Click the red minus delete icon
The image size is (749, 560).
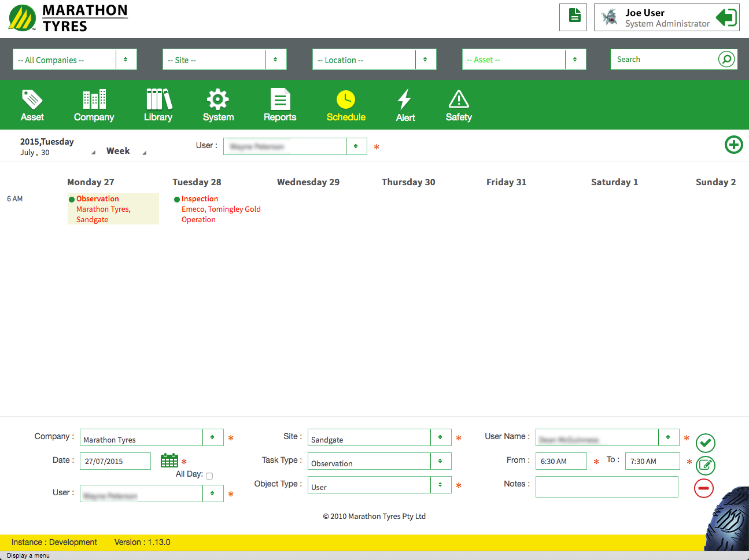tap(704, 488)
